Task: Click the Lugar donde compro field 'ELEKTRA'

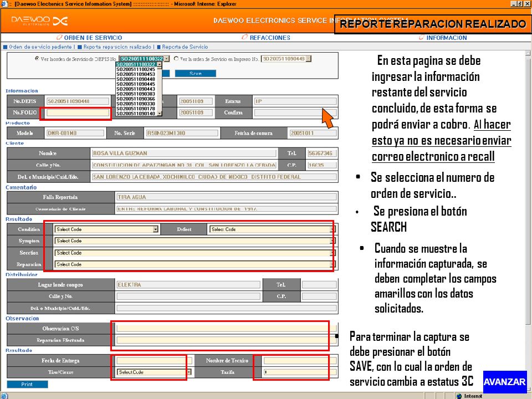Action: click(188, 285)
